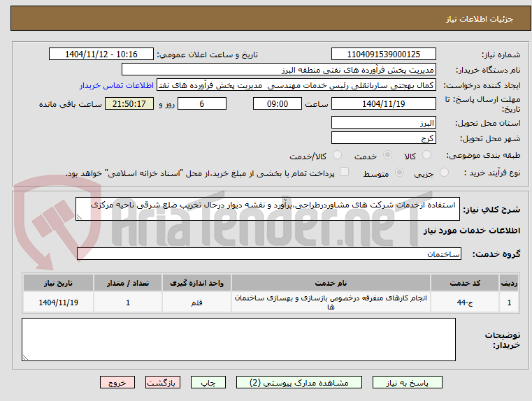Viewport: 532px width, 401px height.
Task: Click the جزئیات اطلاعات نیاز header title
Action: point(480,19)
